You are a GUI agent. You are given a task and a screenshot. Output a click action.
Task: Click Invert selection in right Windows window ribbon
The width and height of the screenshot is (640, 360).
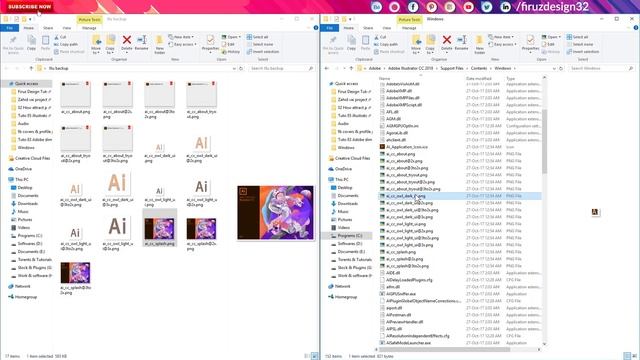[x=583, y=52]
